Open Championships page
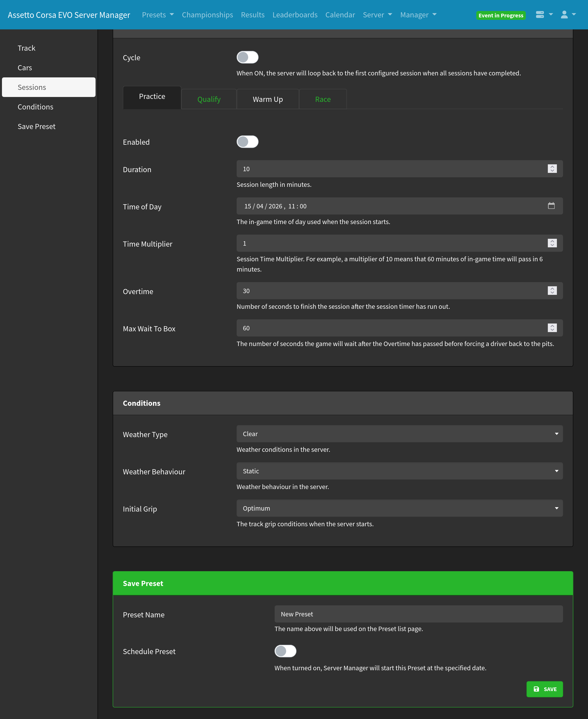 click(207, 15)
